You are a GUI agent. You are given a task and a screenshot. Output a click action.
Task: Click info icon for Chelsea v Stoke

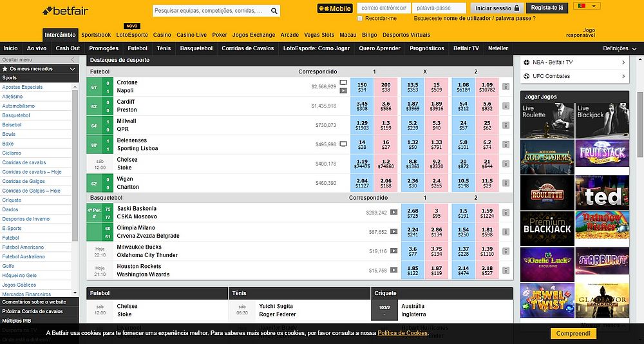coord(506,164)
